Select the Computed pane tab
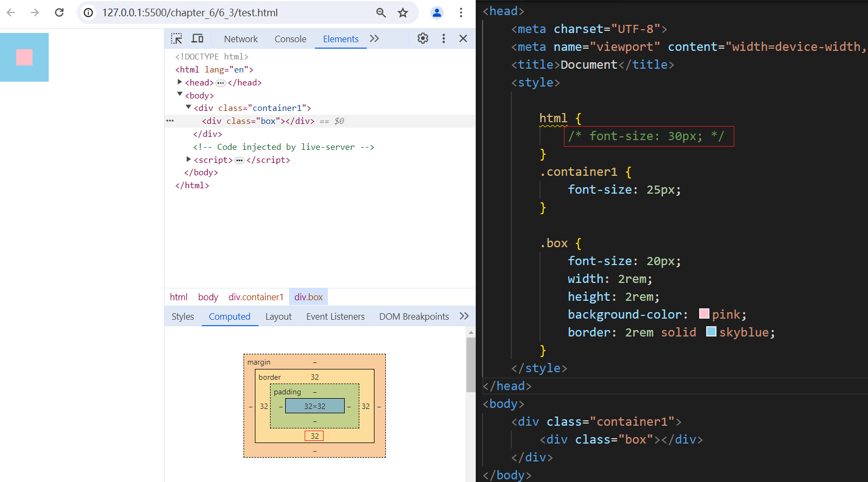The width and height of the screenshot is (868, 482). (229, 316)
